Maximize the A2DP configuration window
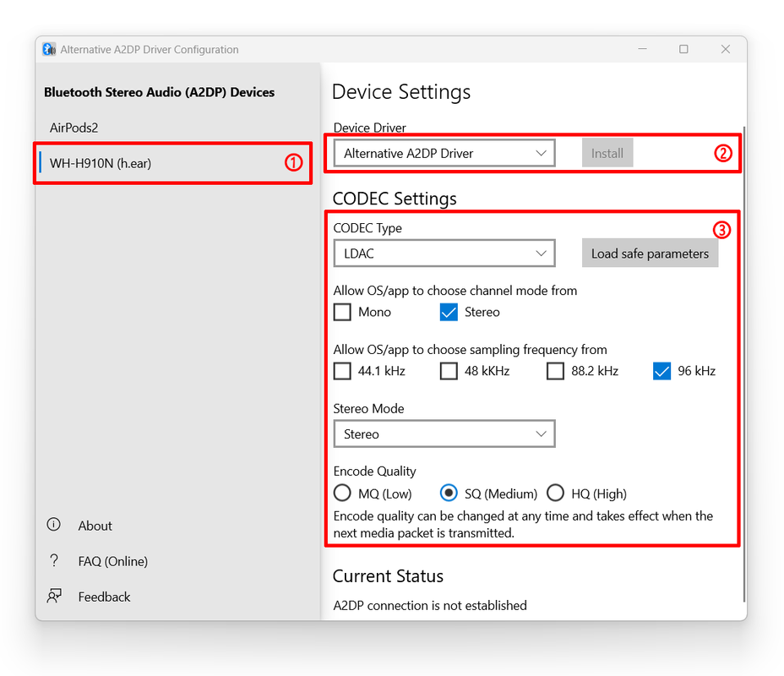The width and height of the screenshot is (784, 676). (x=683, y=49)
